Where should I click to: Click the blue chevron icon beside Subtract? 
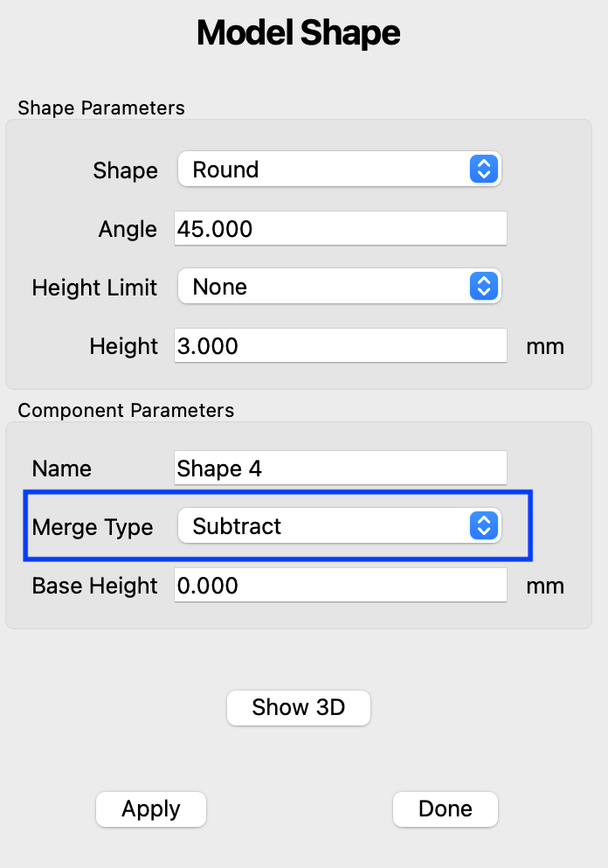click(x=483, y=526)
